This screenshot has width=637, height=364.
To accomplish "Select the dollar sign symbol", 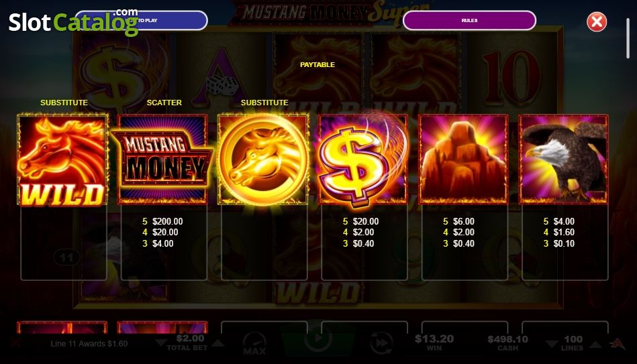I will [x=362, y=160].
